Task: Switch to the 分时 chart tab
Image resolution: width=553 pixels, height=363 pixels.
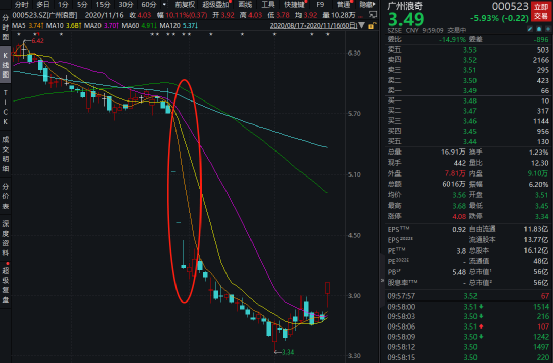Action: pyautogui.click(x=22, y=5)
